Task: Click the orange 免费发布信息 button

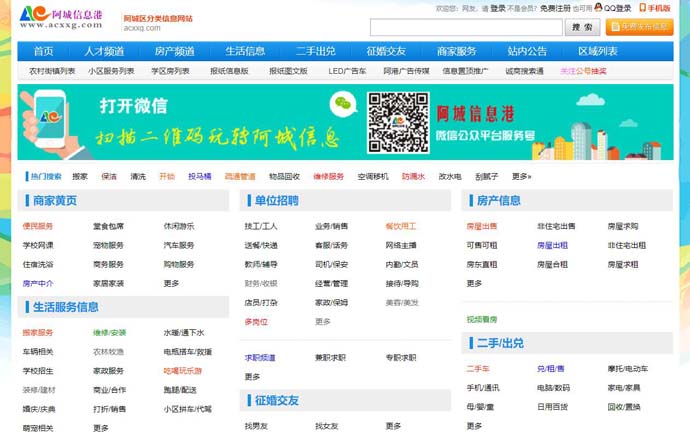Action: click(639, 27)
